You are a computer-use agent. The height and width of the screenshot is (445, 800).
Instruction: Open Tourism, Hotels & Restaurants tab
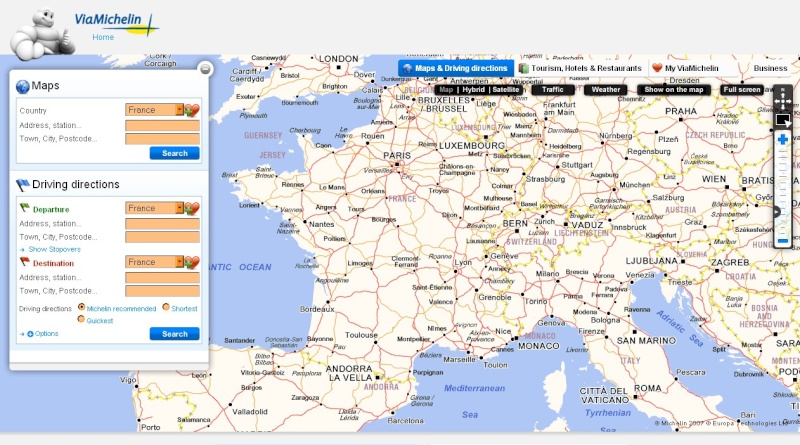click(x=581, y=68)
